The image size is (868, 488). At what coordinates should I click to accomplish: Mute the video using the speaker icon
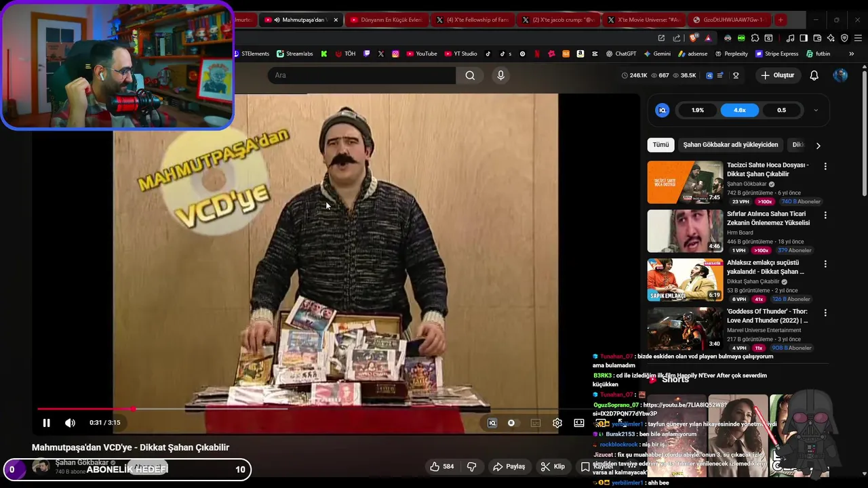click(70, 423)
